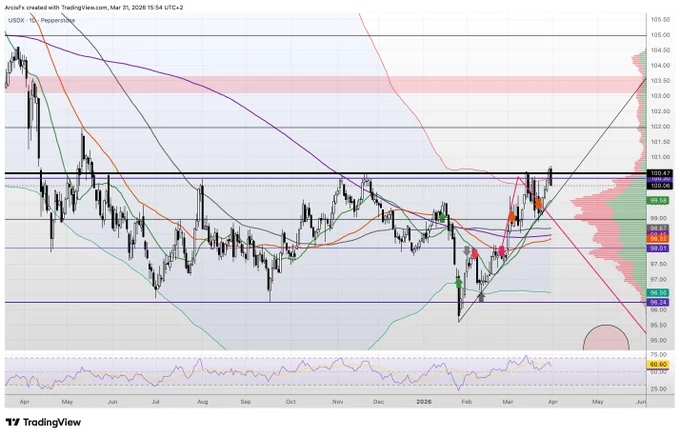Image resolution: width=680 pixels, height=437 pixels.
Task: Select the black 100.06 price label
Action: pyautogui.click(x=659, y=186)
